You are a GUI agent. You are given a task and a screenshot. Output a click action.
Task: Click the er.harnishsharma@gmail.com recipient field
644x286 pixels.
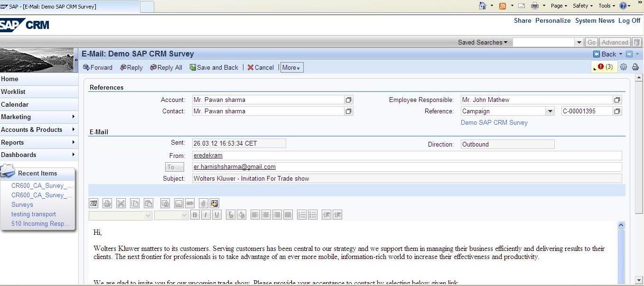coord(407,167)
